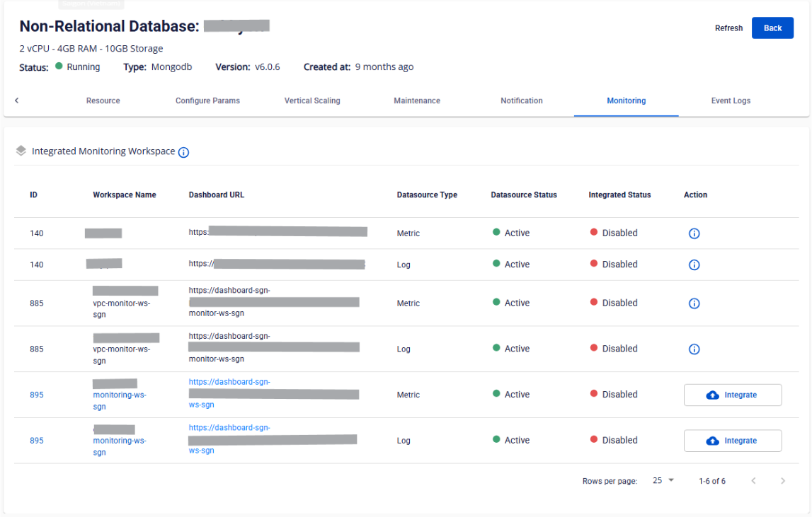
Task: Open dashboard URL link in 895 Metric row
Action: (x=229, y=383)
